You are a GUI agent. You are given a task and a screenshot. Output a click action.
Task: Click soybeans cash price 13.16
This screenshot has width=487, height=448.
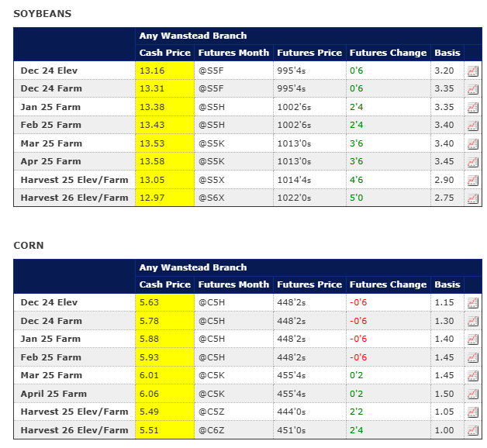click(x=151, y=71)
